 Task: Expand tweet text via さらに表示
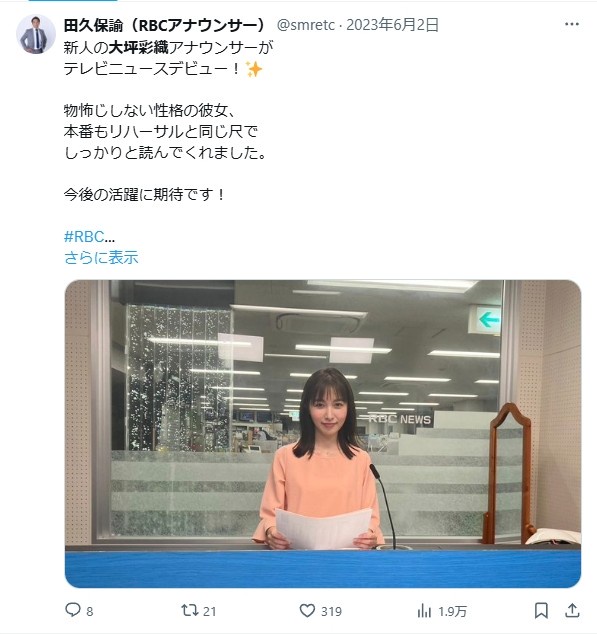101,258
